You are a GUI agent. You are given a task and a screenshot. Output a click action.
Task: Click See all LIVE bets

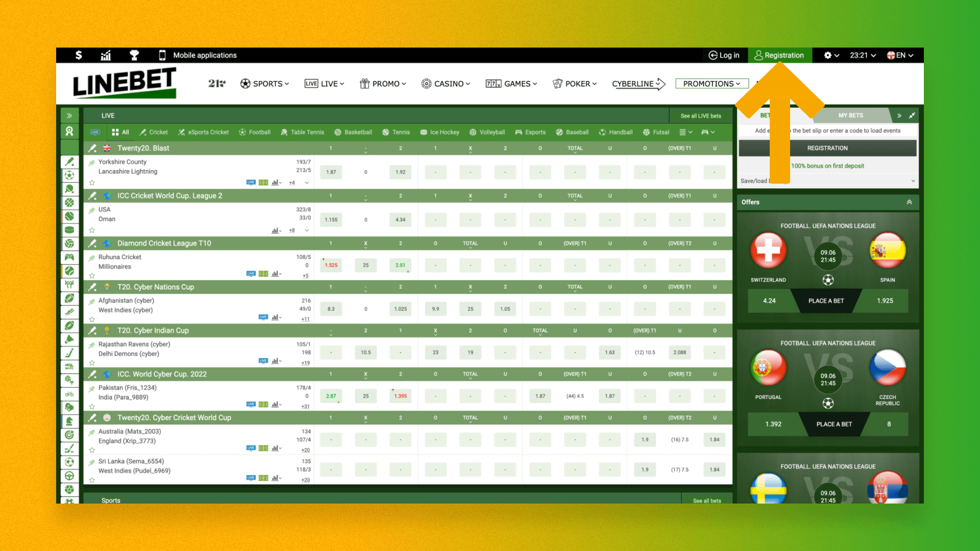tap(701, 116)
